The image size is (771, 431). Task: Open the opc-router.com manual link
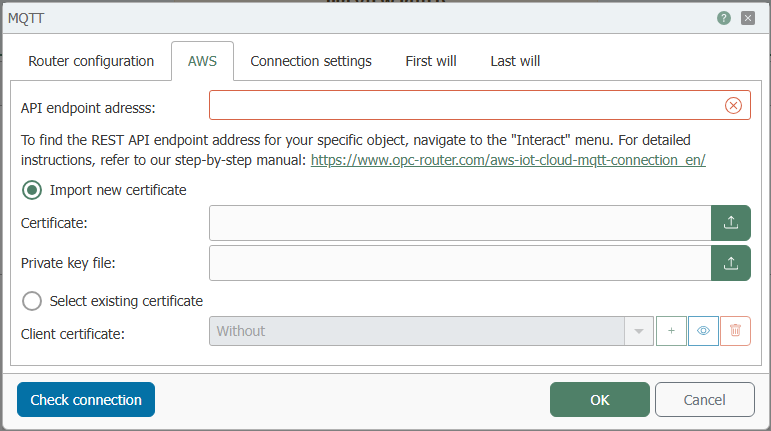(x=508, y=160)
